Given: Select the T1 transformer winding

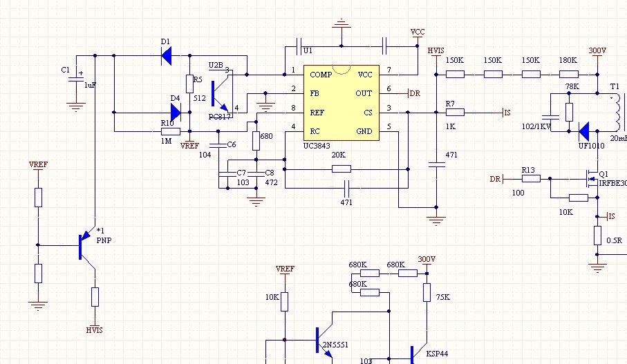Looking at the screenshot, I should 615,112.
